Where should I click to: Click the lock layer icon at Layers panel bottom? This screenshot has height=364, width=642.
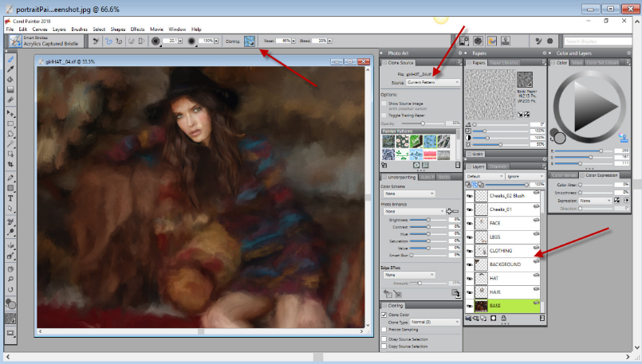tap(503, 318)
